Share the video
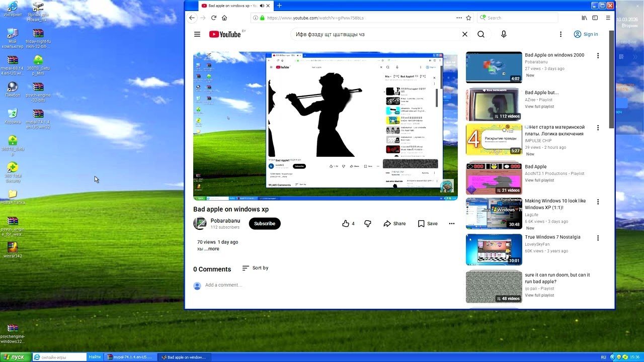Screen dimensions: 644x362 [394, 224]
